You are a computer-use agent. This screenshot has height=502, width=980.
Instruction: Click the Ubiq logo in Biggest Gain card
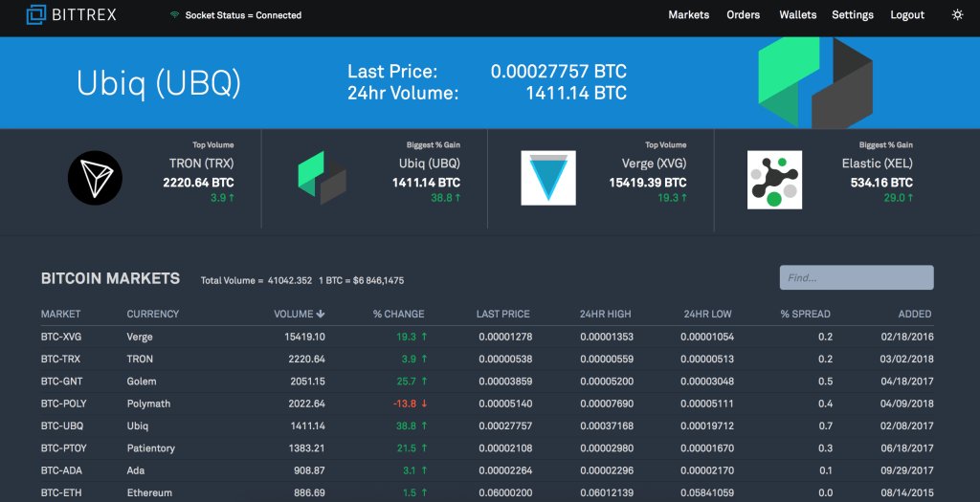point(322,178)
